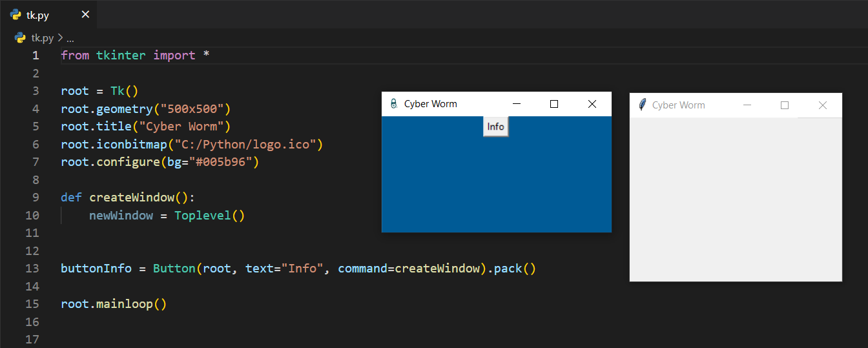This screenshot has height=348, width=868.
Task: Close the tk.py editor tab
Action: (x=85, y=15)
